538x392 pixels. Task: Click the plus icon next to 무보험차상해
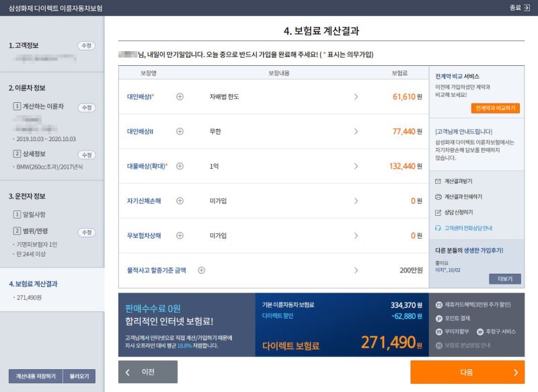[180, 235]
